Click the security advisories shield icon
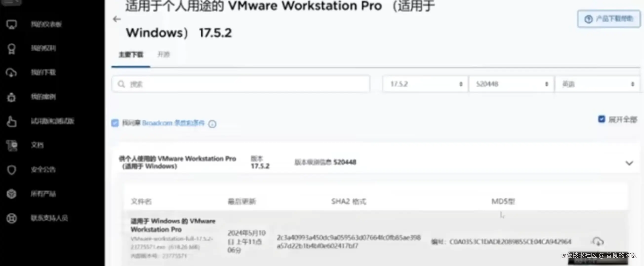This screenshot has width=644, height=266. tap(12, 170)
